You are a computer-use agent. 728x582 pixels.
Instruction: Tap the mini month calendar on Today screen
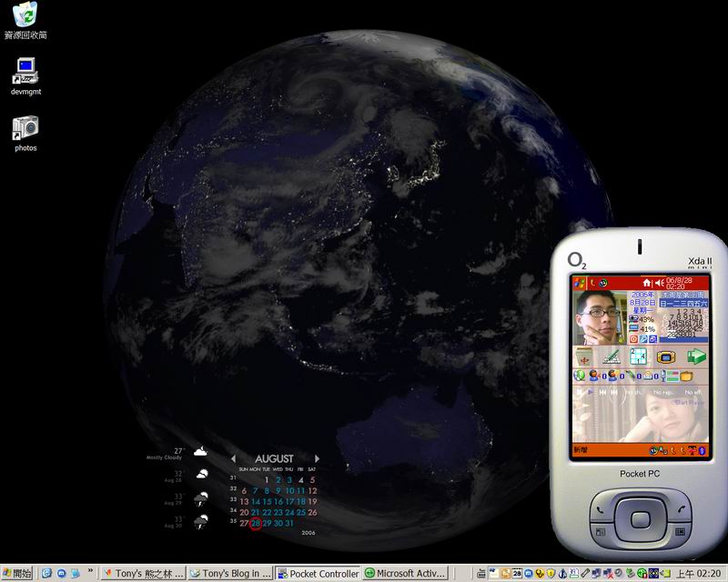coord(684,317)
